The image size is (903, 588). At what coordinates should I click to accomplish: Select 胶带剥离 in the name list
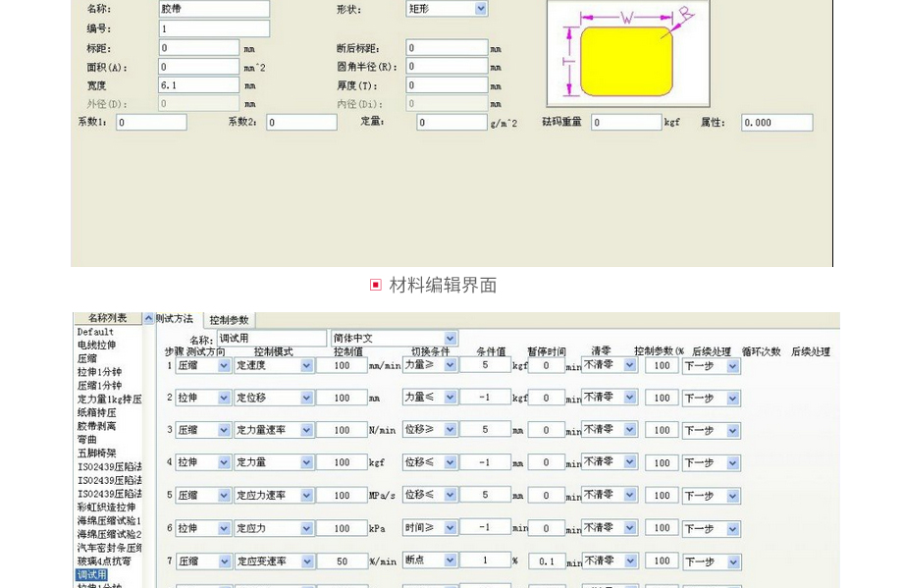click(97, 426)
